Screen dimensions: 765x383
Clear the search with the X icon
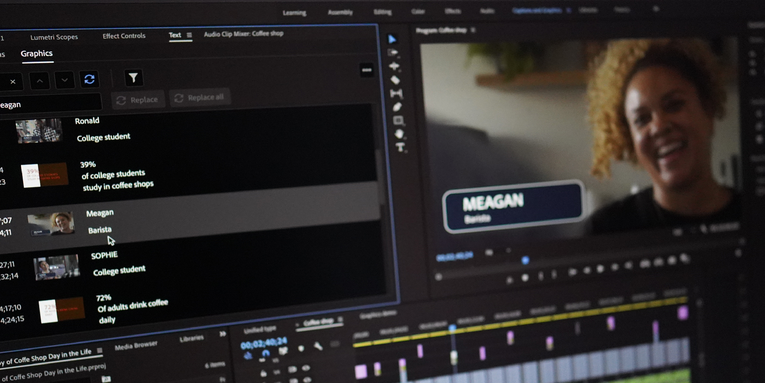[x=13, y=81]
